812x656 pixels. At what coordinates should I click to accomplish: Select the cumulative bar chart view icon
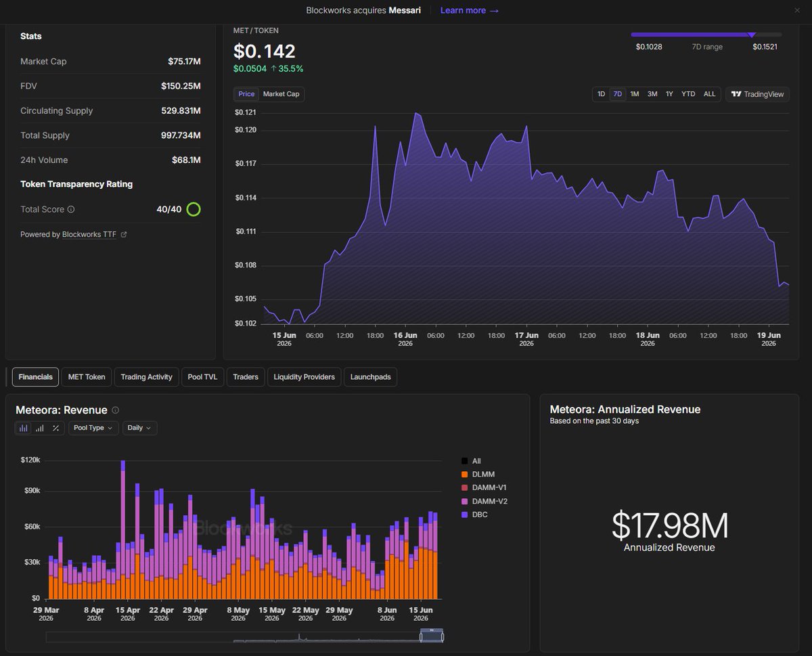pos(39,428)
